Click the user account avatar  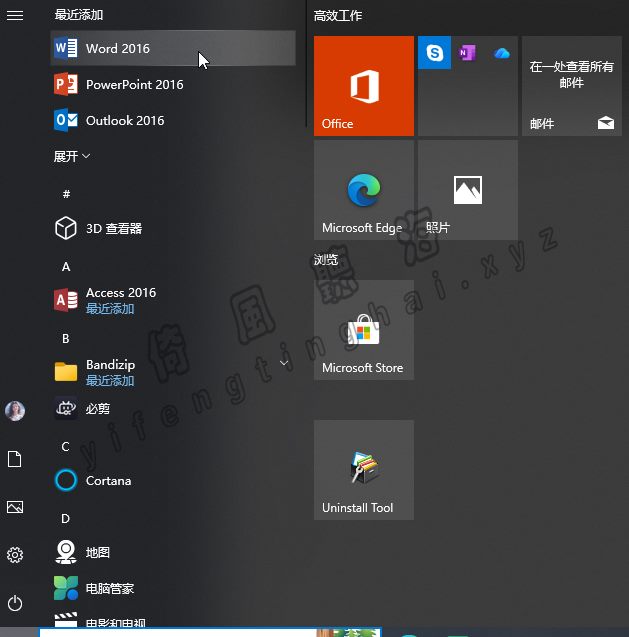[x=15, y=411]
